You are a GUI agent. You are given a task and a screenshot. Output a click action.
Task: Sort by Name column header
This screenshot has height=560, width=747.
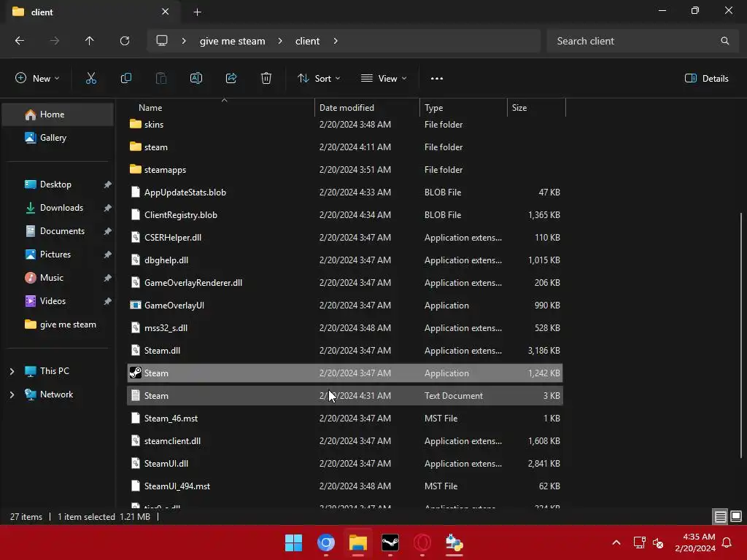221,108
